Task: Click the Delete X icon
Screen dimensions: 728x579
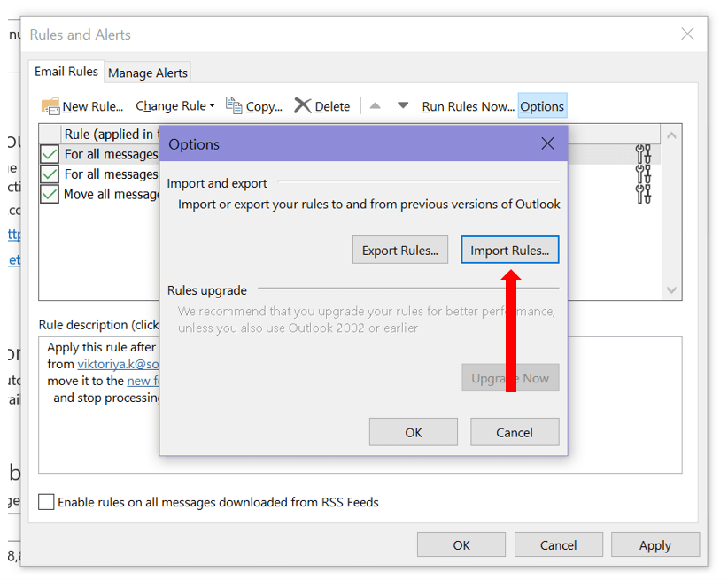Action: tap(303, 106)
